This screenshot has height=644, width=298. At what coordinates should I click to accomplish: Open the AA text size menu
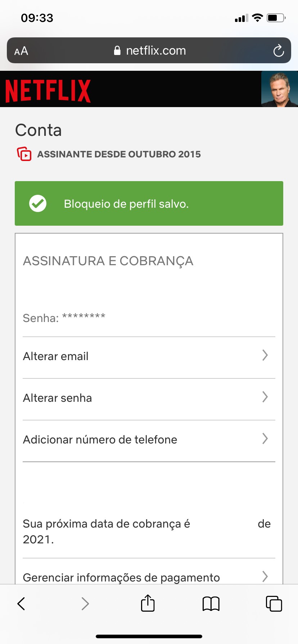21,51
